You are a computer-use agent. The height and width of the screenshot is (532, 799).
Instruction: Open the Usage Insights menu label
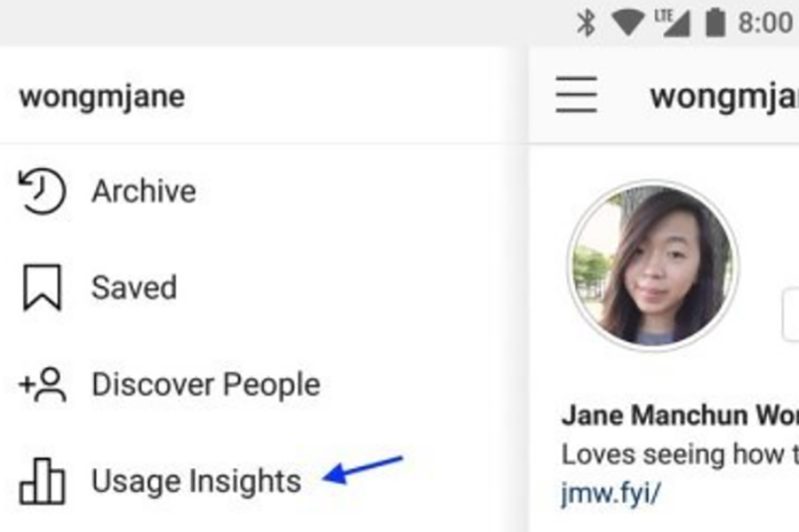[196, 481]
